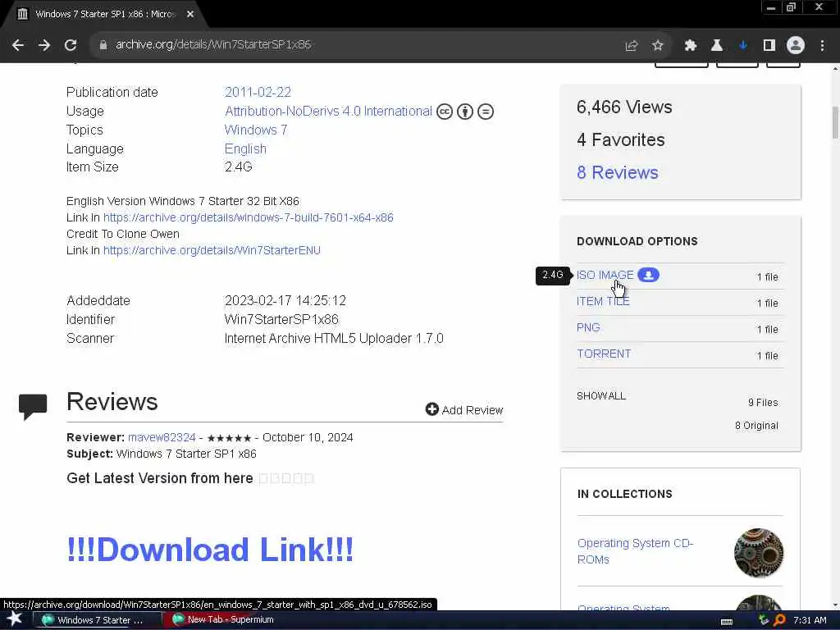
Task: Click the 9 Files count
Action: coord(763,402)
